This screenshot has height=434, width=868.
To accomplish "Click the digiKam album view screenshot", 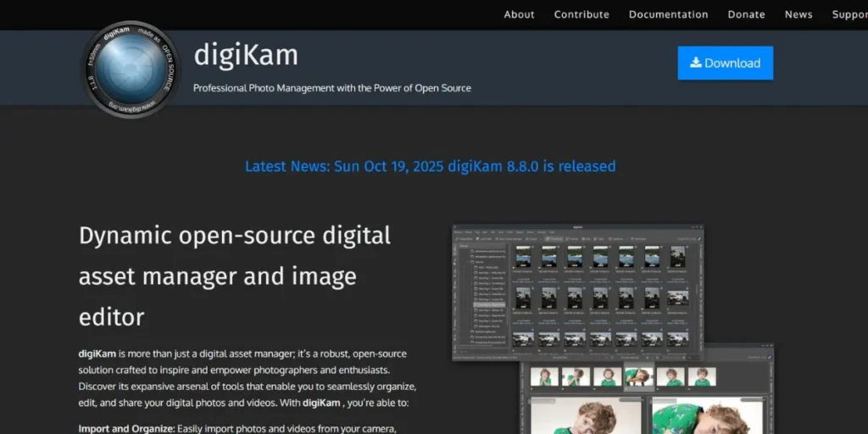I will tap(578, 292).
